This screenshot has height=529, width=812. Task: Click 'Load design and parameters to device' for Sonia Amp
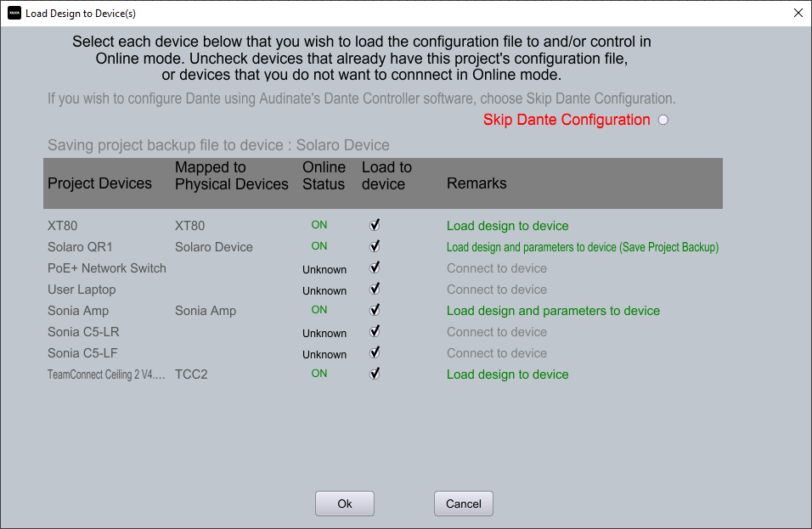[x=553, y=311]
